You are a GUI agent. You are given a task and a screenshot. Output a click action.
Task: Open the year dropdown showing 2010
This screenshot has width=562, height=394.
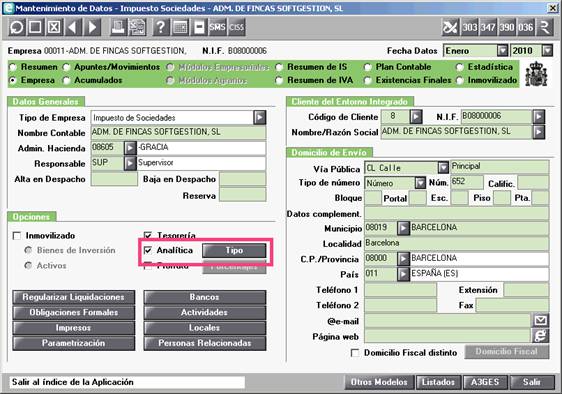point(547,51)
